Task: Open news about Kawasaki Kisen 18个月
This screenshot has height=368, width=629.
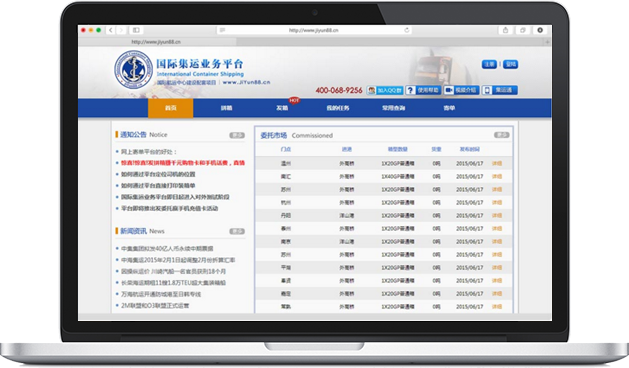Action: (173, 271)
